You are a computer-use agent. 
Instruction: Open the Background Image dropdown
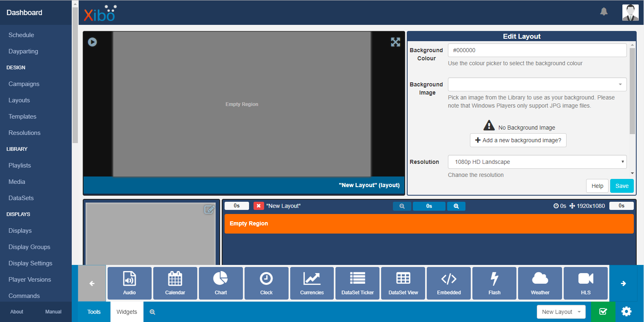point(537,84)
